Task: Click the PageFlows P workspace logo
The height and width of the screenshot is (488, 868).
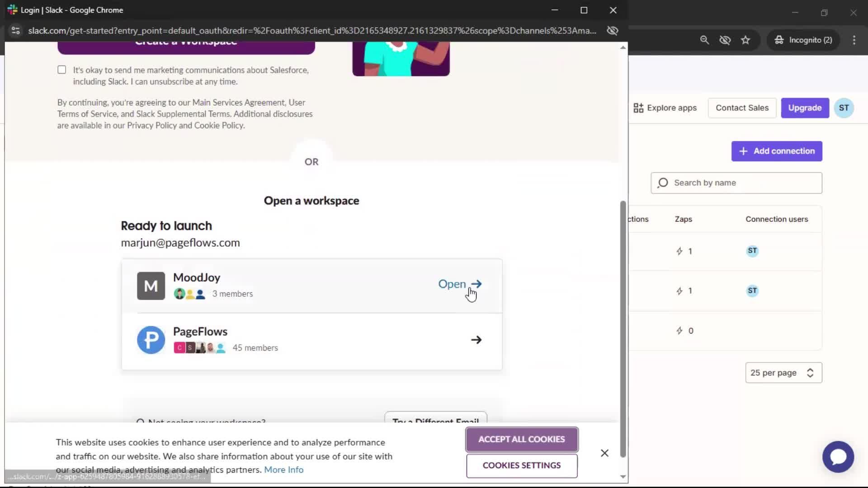Action: tap(151, 340)
